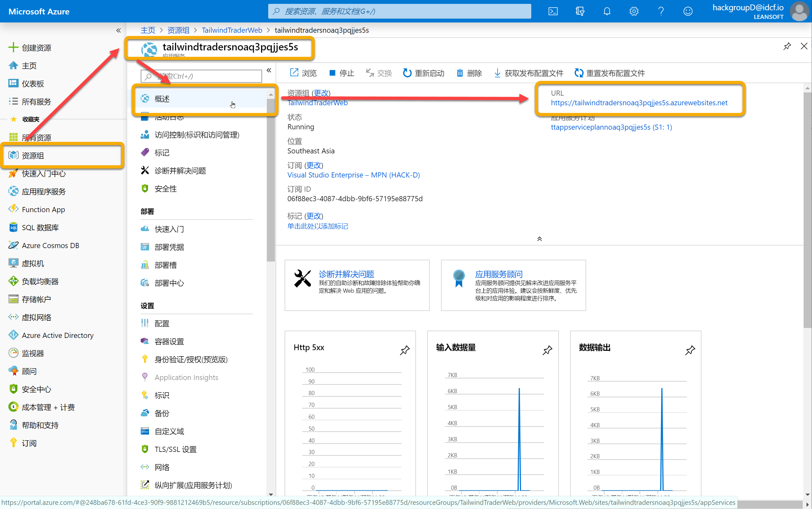Open the Cloud Shell icon in header
The height and width of the screenshot is (509, 812).
[553, 12]
